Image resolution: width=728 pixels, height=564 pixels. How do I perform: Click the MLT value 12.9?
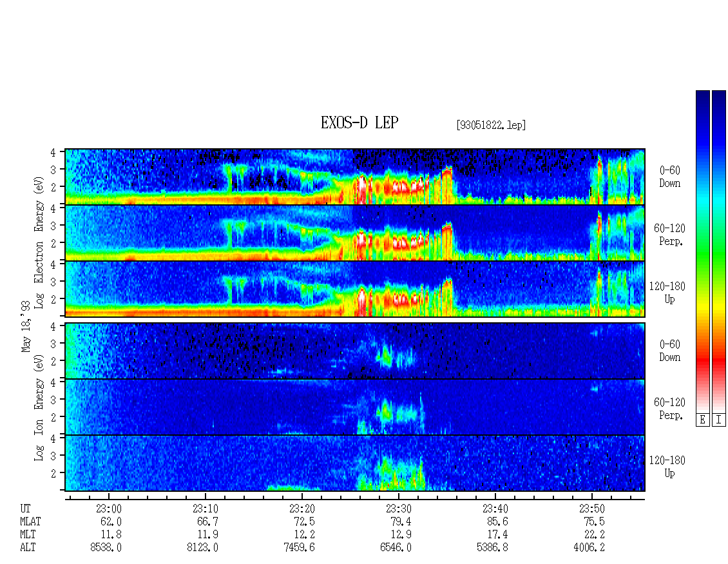tap(401, 535)
